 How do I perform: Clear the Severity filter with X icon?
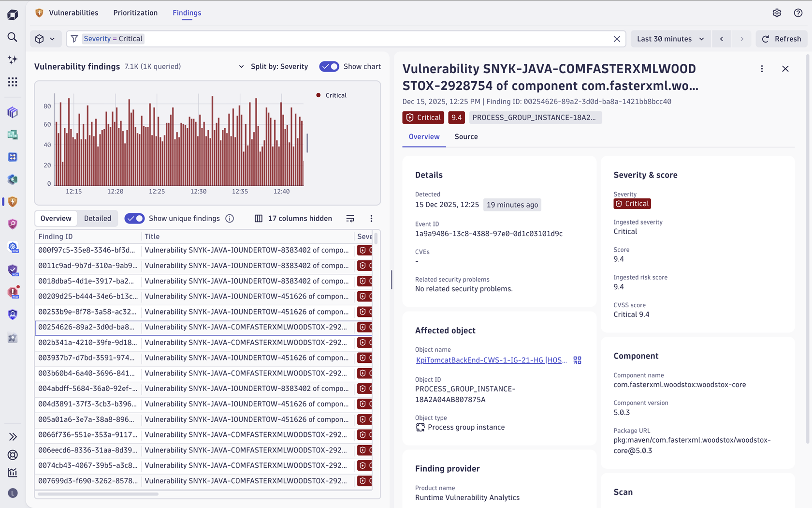pos(617,39)
